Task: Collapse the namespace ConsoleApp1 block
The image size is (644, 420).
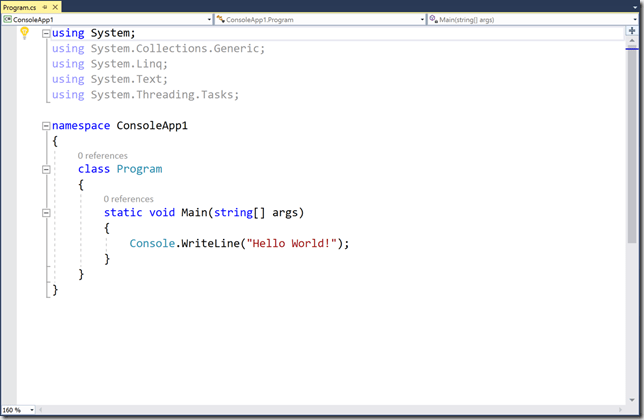Action: 46,126
